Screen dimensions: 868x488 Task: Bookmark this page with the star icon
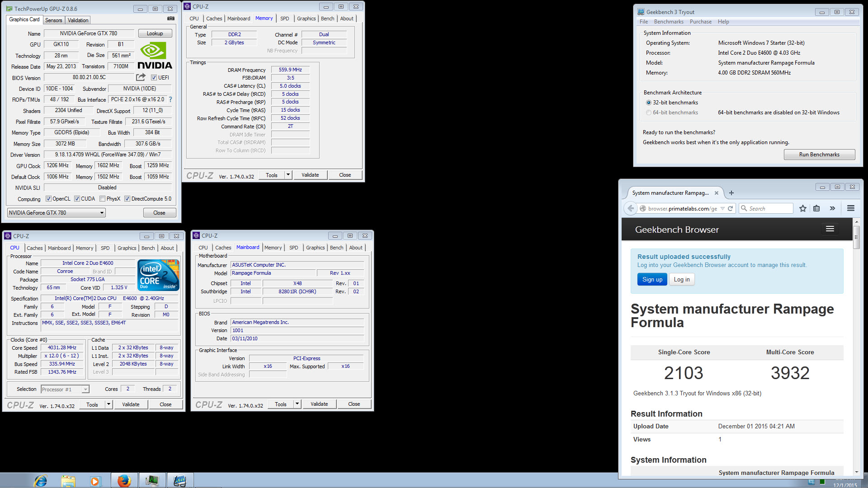click(x=802, y=208)
